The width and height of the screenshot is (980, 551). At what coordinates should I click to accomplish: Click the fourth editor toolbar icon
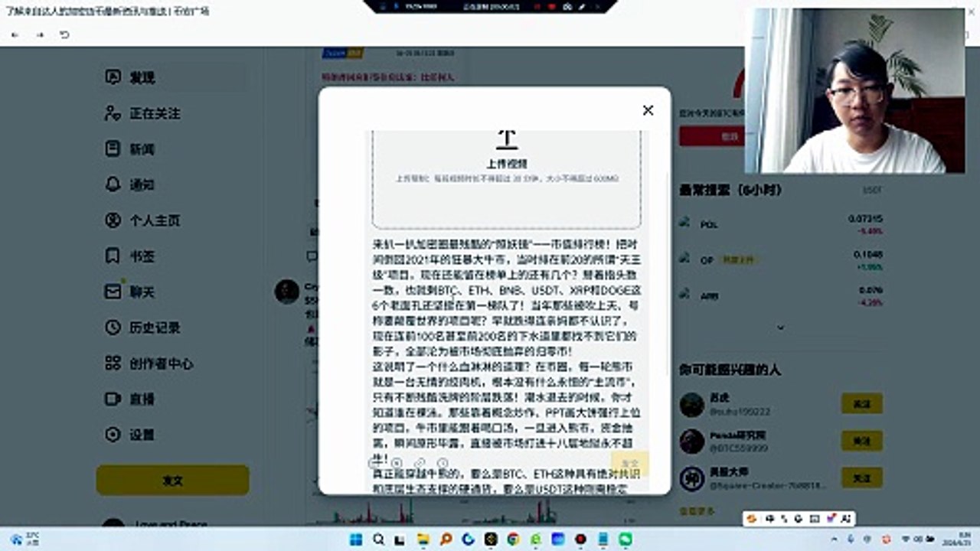pyautogui.click(x=443, y=463)
